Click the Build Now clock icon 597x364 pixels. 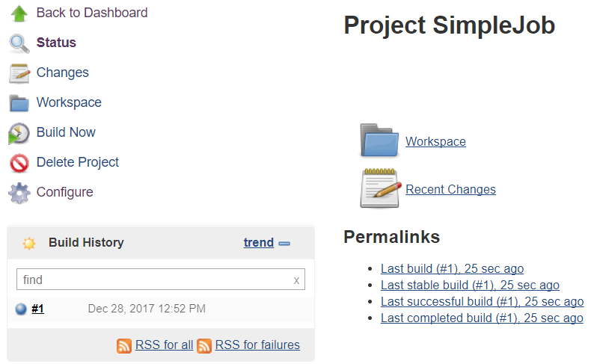click(19, 134)
